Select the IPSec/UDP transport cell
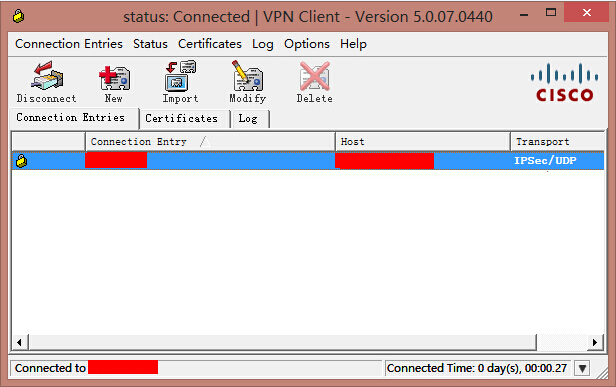Screen dimensions: 616x387 tap(545, 161)
